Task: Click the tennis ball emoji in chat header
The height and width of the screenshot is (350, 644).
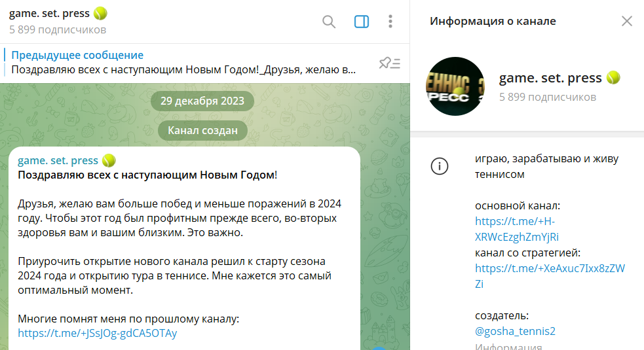Action: tap(100, 13)
